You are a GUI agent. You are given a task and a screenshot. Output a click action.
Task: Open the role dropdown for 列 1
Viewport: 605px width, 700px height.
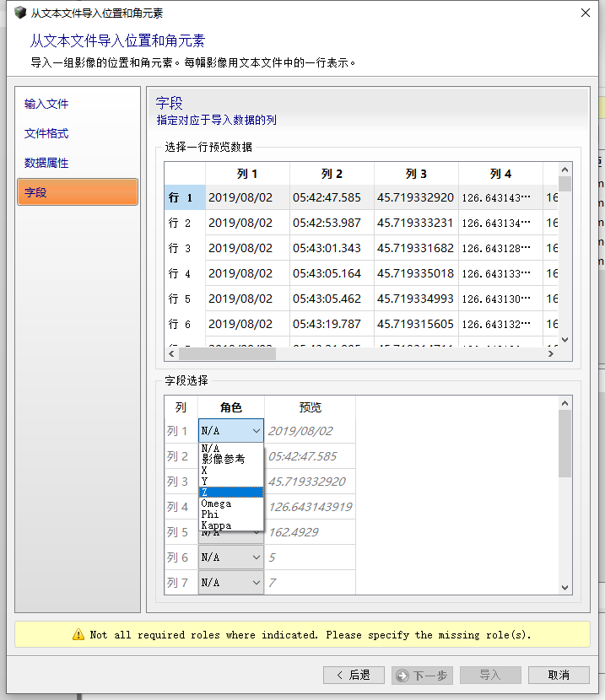point(231,431)
